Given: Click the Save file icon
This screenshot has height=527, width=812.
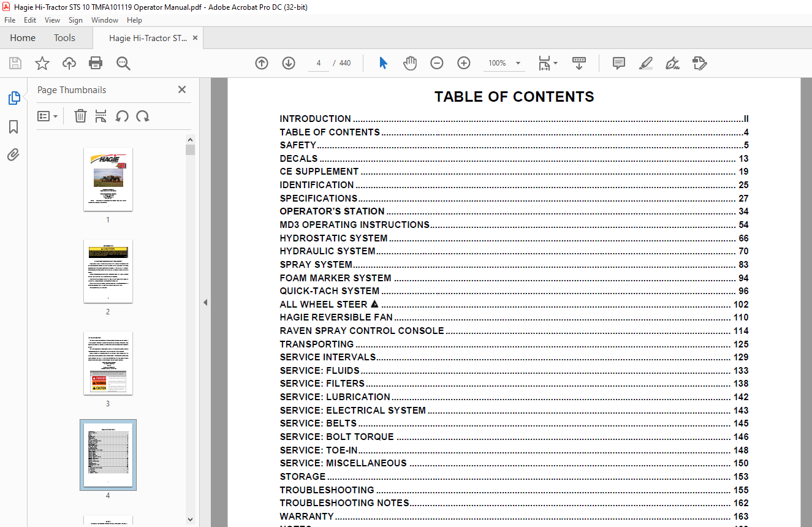Looking at the screenshot, I should click(15, 63).
